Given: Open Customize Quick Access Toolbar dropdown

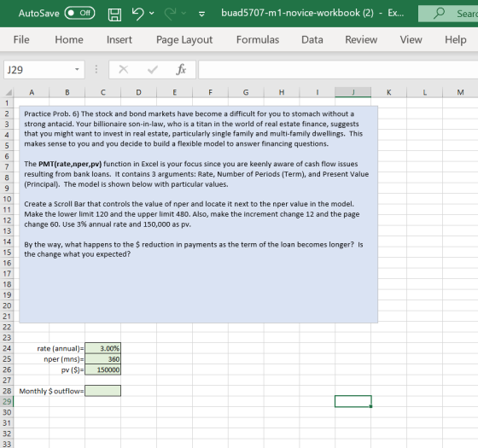Looking at the screenshot, I should tap(201, 14).
